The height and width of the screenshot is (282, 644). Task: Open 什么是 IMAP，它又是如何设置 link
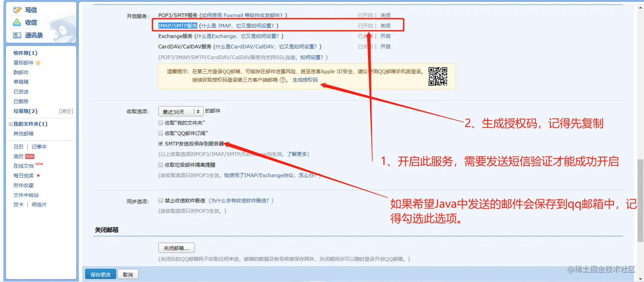point(238,26)
